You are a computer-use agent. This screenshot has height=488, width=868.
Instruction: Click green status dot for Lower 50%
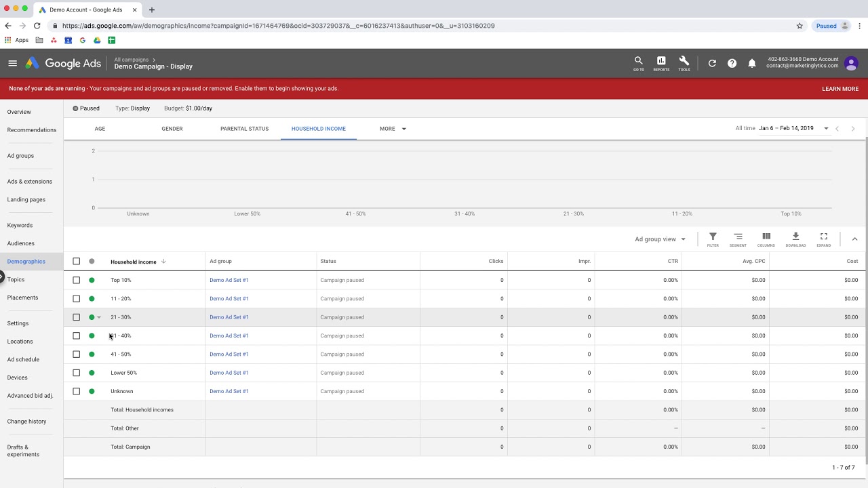pos(92,373)
